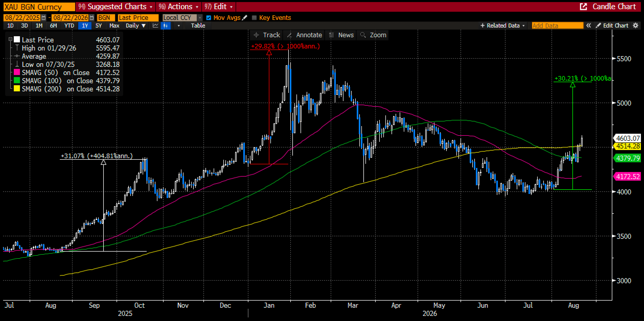Click the +29.82% red annotation label
The image size is (644, 321).
coord(285,46)
